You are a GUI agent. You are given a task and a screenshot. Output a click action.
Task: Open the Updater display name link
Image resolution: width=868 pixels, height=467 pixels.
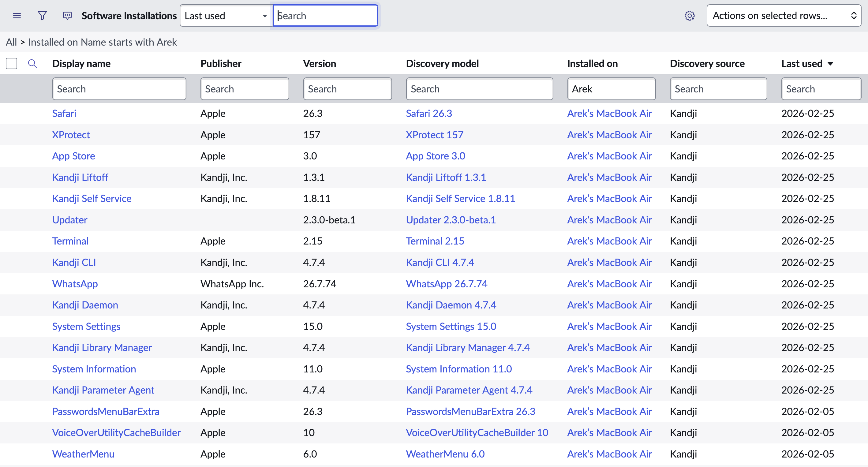69,220
